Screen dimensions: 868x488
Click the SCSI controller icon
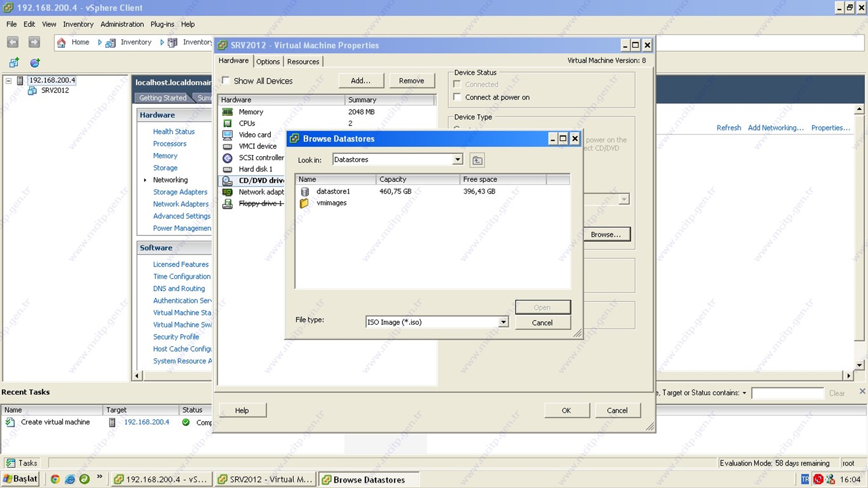(x=228, y=158)
